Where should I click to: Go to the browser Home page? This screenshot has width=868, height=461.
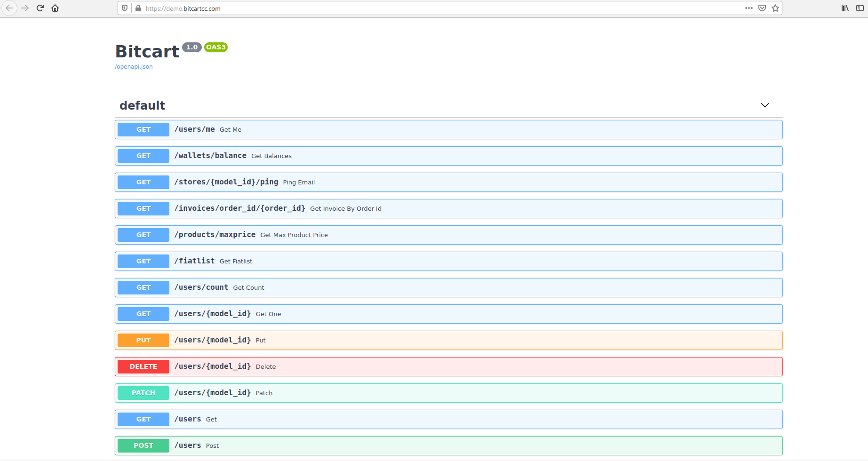click(x=55, y=8)
